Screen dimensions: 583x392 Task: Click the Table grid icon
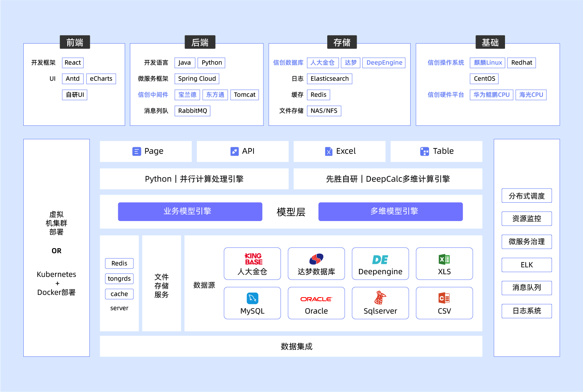click(x=424, y=151)
